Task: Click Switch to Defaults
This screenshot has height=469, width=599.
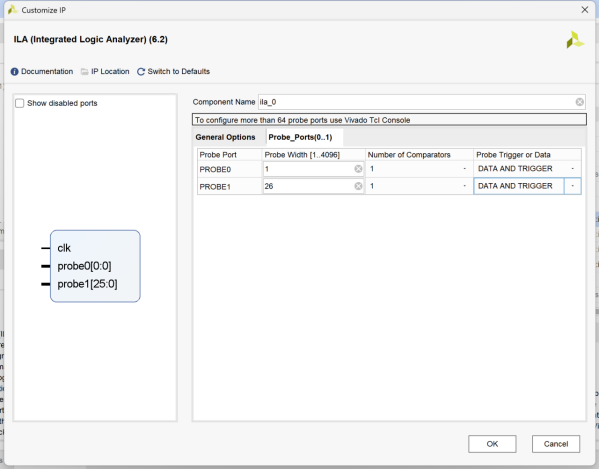Action: pyautogui.click(x=179, y=71)
